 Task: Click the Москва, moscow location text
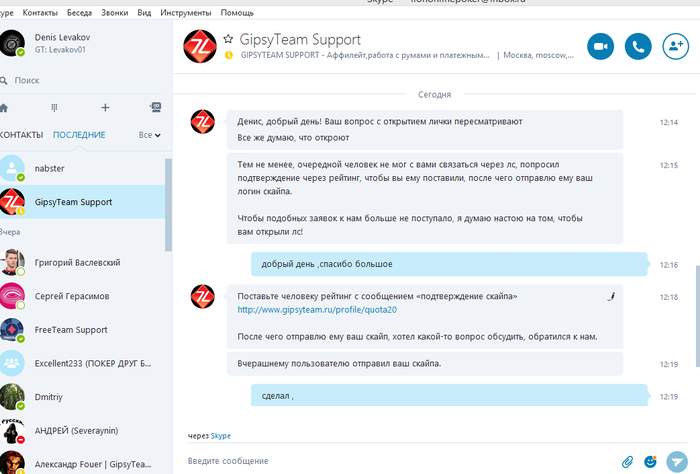tap(538, 55)
